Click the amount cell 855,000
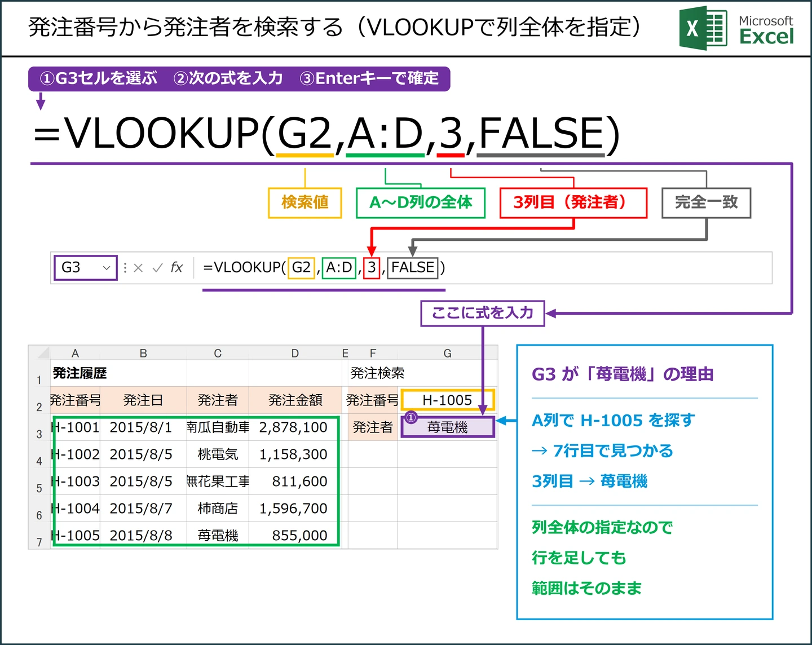Image resolution: width=812 pixels, height=645 pixels. tap(295, 536)
